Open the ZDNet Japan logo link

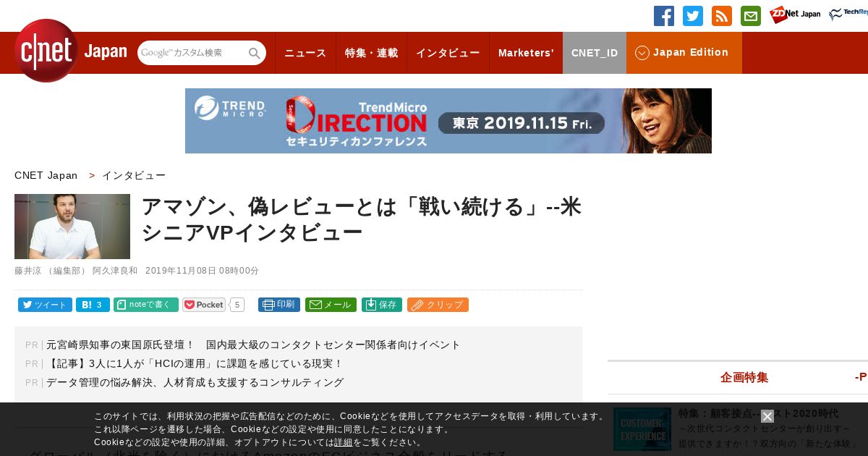[795, 14]
